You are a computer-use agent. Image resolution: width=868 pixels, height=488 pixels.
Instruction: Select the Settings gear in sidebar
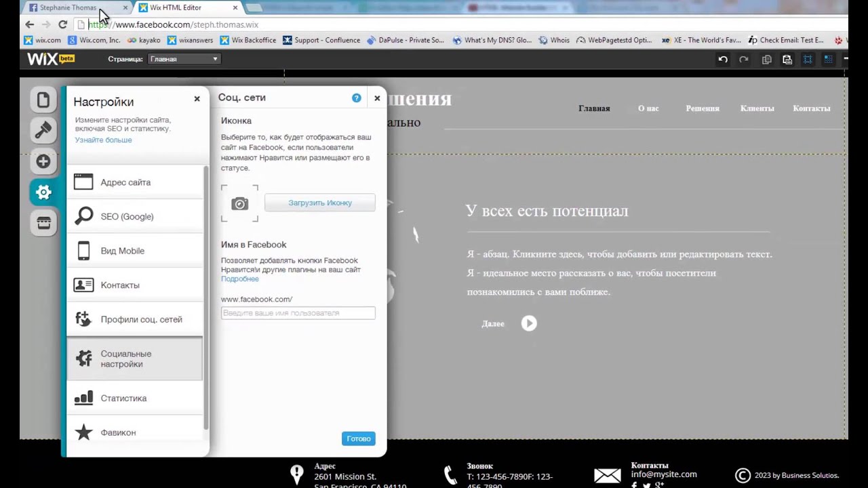[x=43, y=192]
